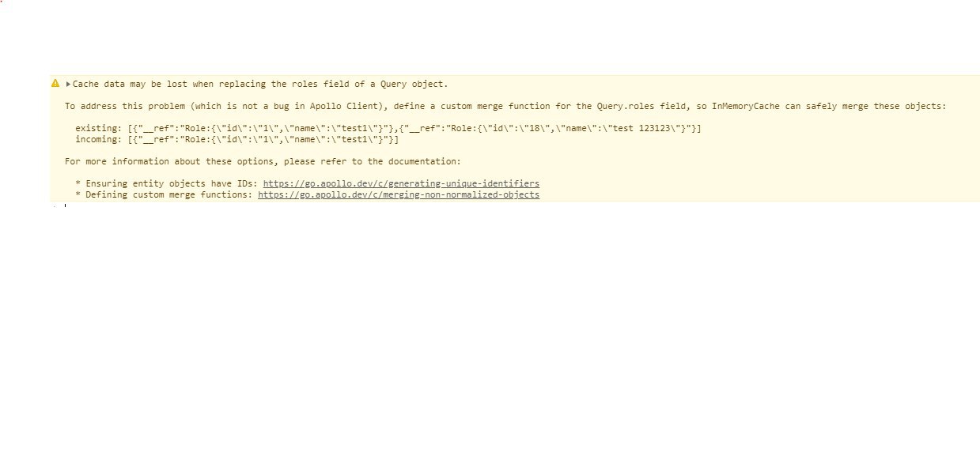Click the 'incoming:' roles JSON line
This screenshot has height=460, width=980.
coord(236,139)
